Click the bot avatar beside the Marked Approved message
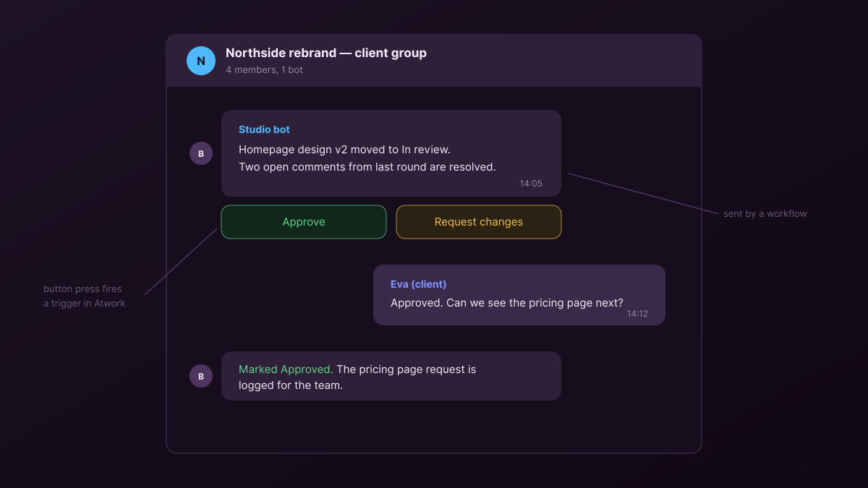868x488 pixels. pos(201,376)
